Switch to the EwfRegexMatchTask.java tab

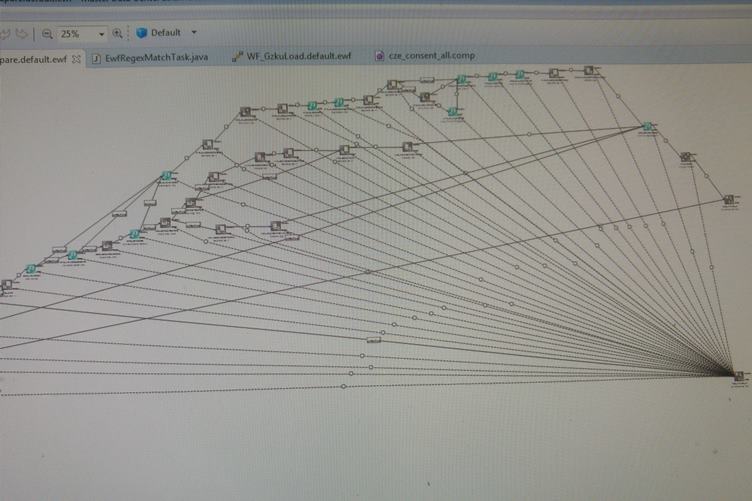pos(156,58)
